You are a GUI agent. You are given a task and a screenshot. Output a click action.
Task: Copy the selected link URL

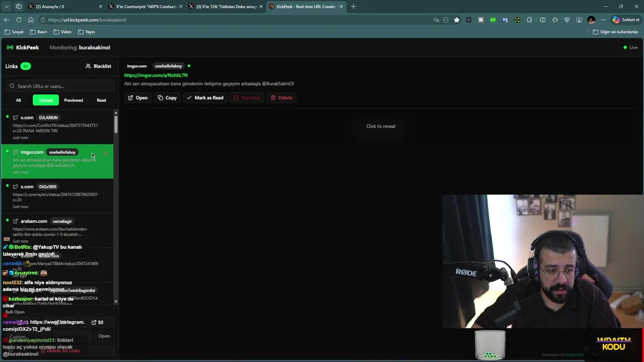pyautogui.click(x=167, y=98)
